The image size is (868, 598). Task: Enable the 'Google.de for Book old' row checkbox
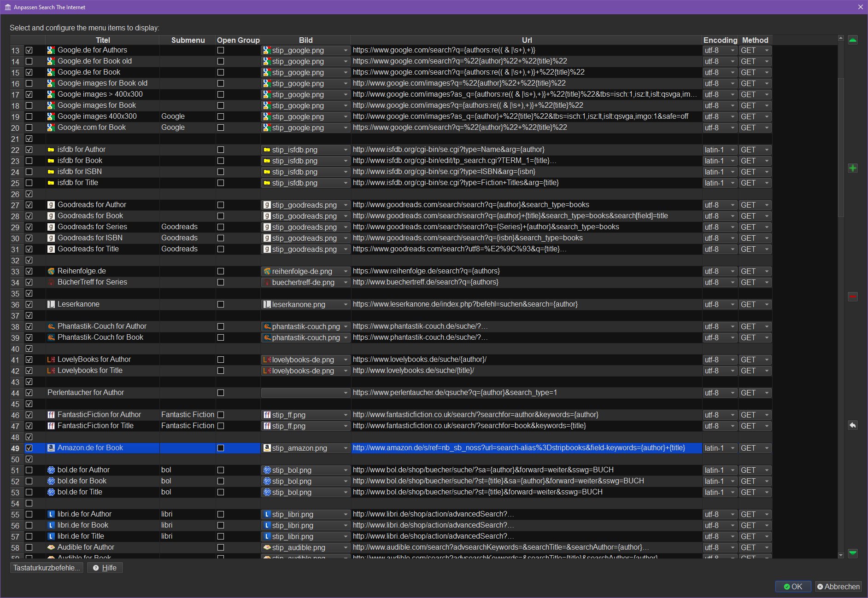click(29, 61)
